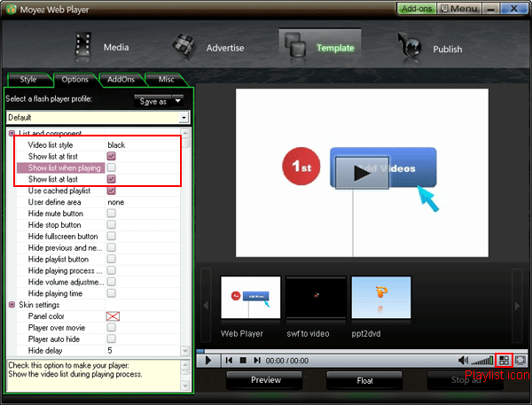Screen dimensions: 532x405
Task: Open the Advertise section
Action: coord(207,47)
